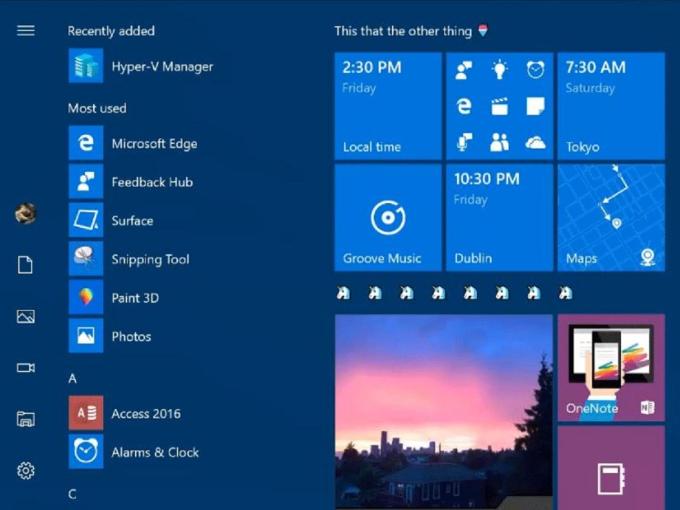The image size is (680, 510).
Task: Click the 'Hyper-V Manager' label
Action: [162, 67]
